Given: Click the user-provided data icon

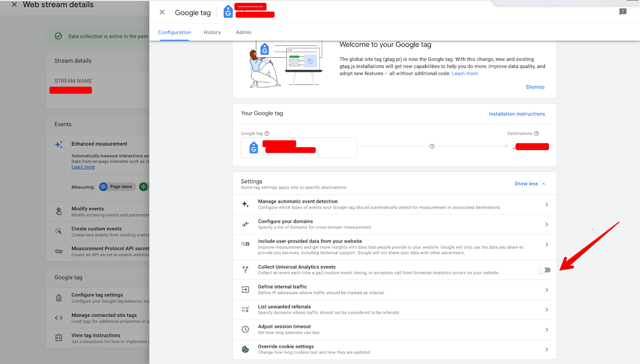Looking at the screenshot, I should pyautogui.click(x=245, y=244).
